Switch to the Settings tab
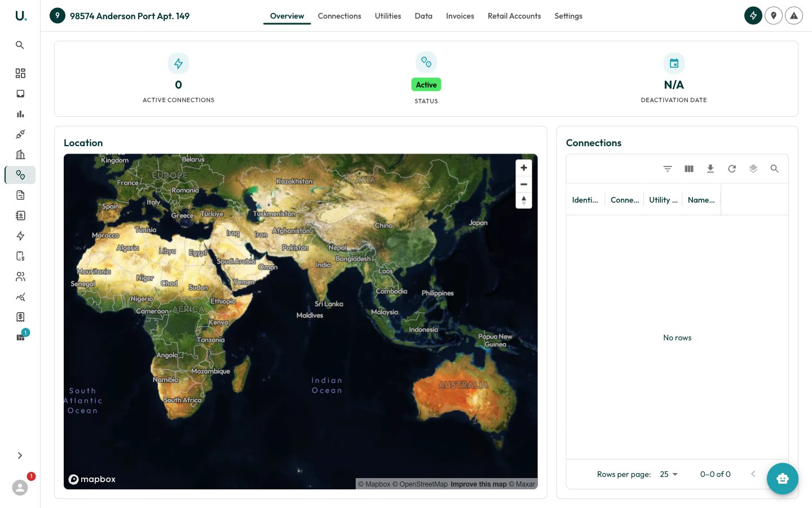 pyautogui.click(x=568, y=16)
